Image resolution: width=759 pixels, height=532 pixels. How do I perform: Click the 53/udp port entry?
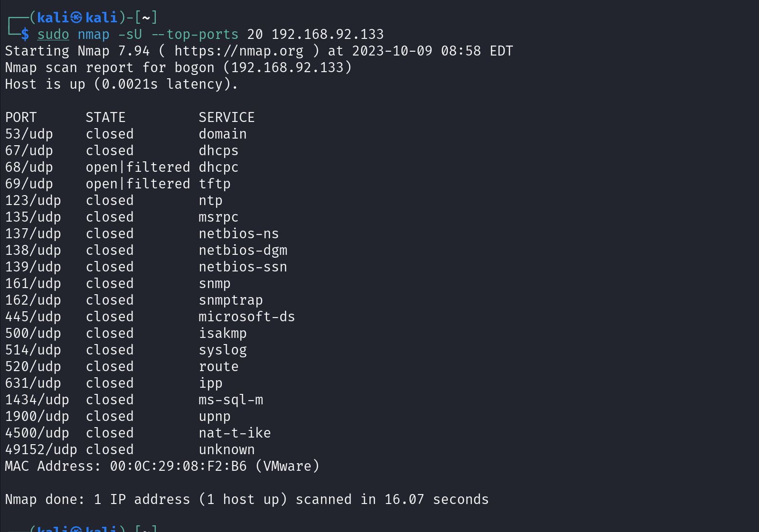29,134
